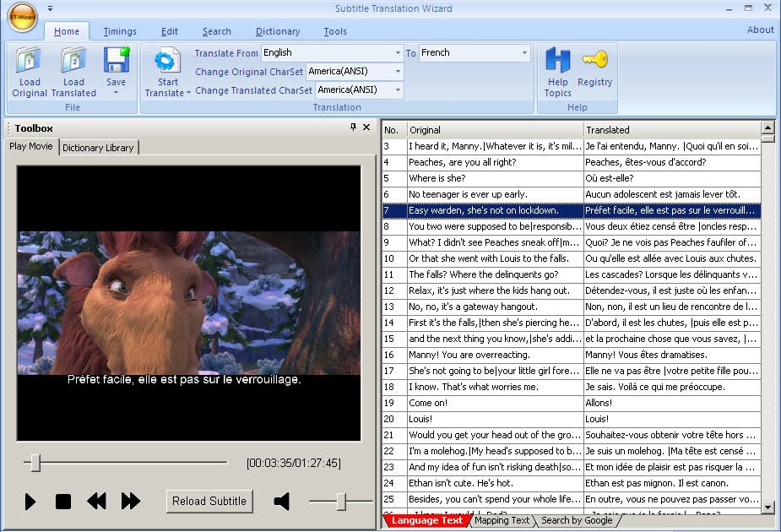Image resolution: width=781 pixels, height=532 pixels.
Task: Select row 'Ethan isn't cute. He's hot.'
Action: pyautogui.click(x=572, y=483)
